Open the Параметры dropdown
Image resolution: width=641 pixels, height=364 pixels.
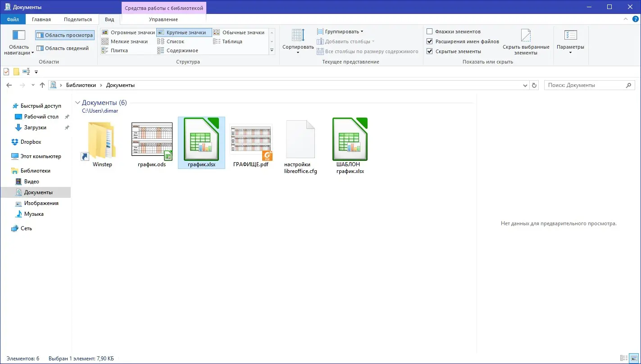click(570, 42)
